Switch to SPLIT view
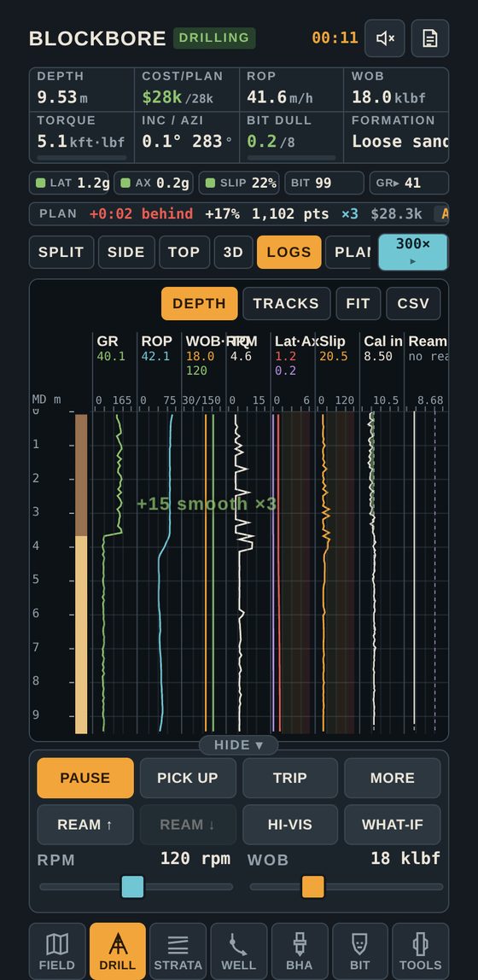The width and height of the screenshot is (478, 980). pos(61,253)
